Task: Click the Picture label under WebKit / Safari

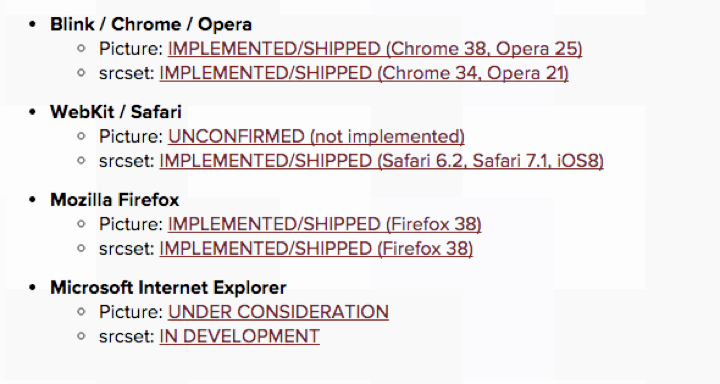Action: (131, 137)
